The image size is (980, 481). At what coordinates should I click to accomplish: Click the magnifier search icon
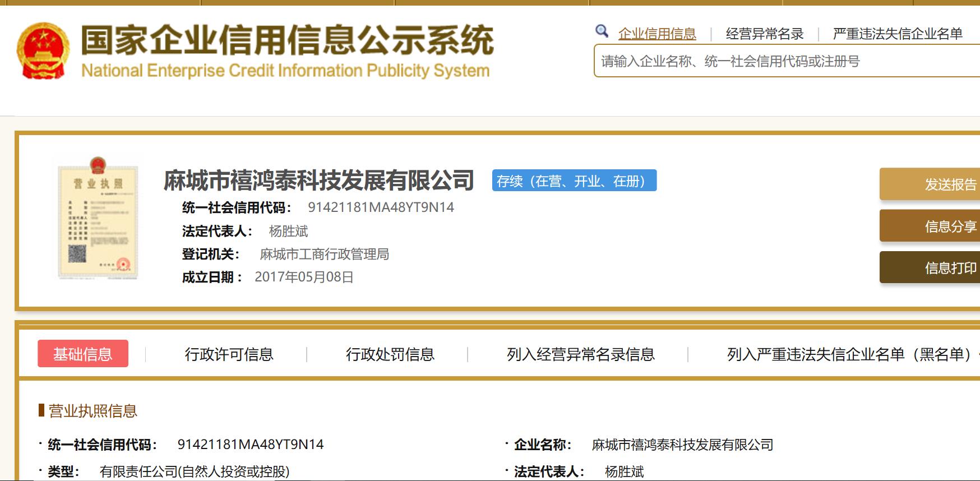[x=602, y=31]
